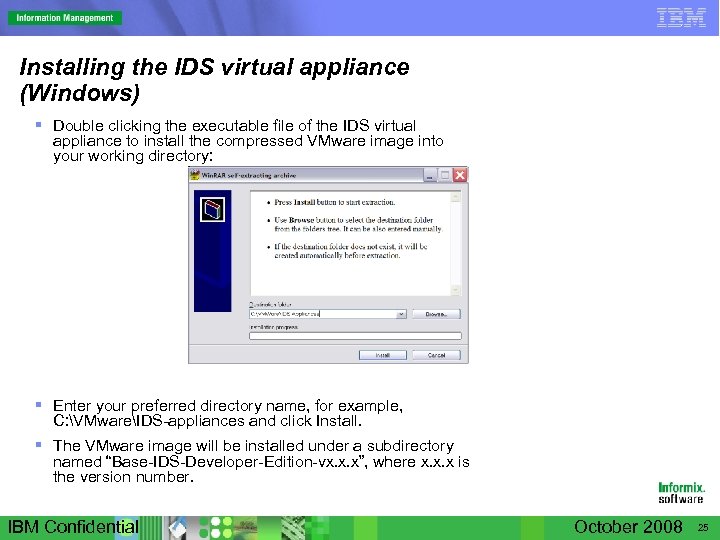
Task: Click the Informix software logo
Action: 681,493
